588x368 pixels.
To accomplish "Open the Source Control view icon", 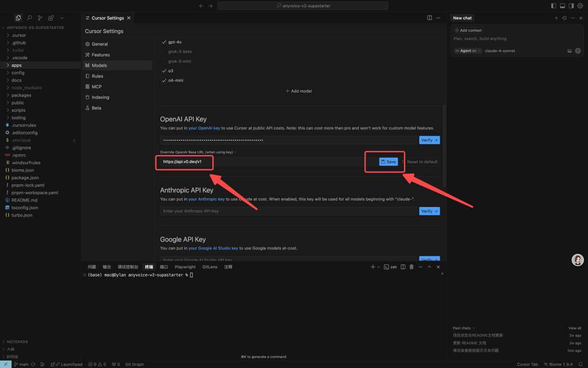I will pos(40,18).
